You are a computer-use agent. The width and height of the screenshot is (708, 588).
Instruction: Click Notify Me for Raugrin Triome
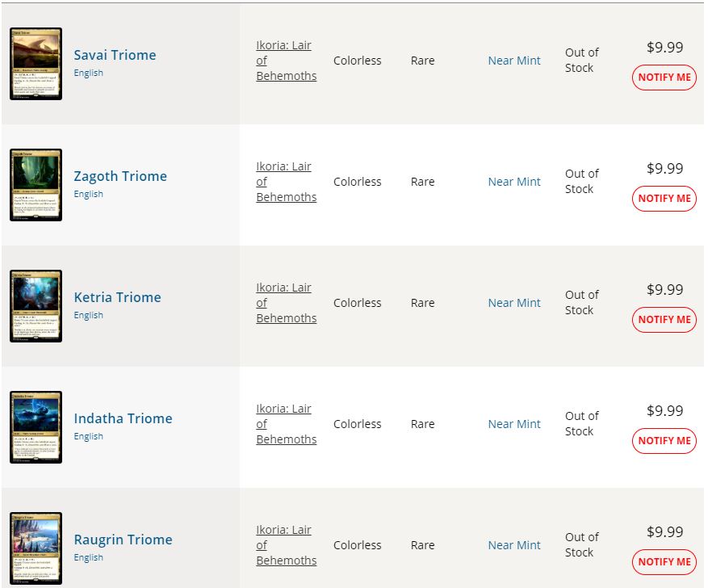(664, 561)
